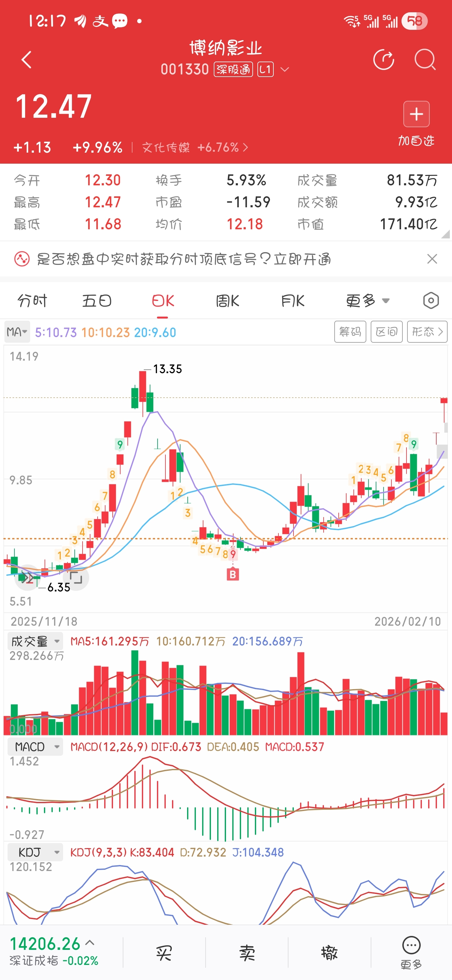Switch to 周K chart tab

[227, 301]
